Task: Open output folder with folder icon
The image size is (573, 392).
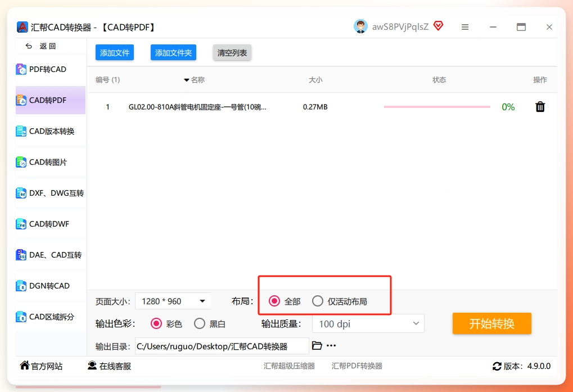Action: pyautogui.click(x=317, y=345)
